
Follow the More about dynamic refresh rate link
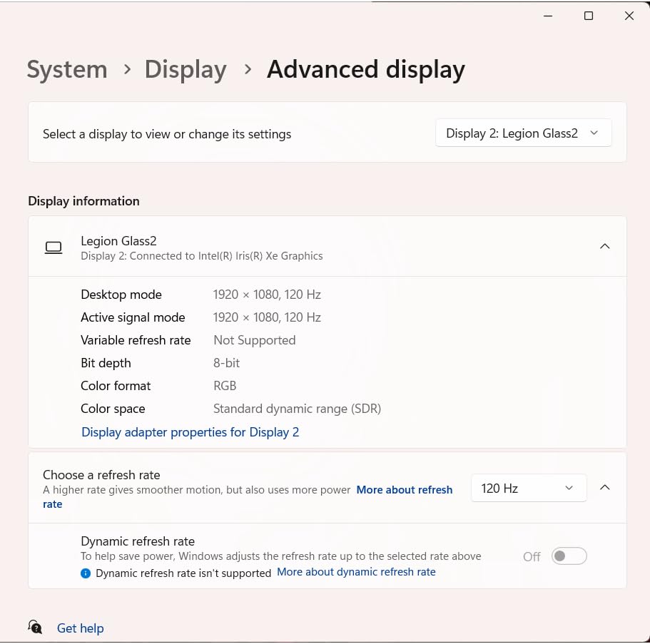pos(356,572)
